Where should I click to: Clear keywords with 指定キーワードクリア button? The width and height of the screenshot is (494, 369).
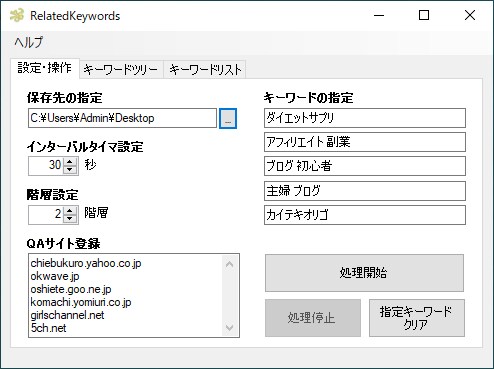click(x=417, y=318)
